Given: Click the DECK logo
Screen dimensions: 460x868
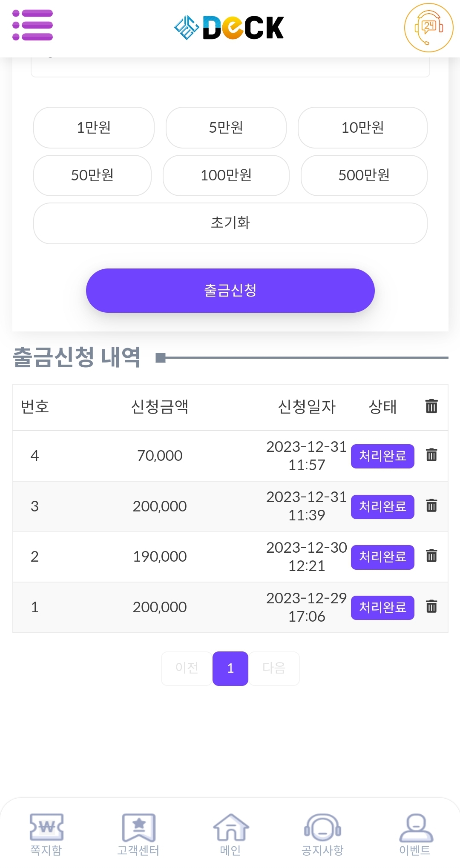Looking at the screenshot, I should coord(229,28).
